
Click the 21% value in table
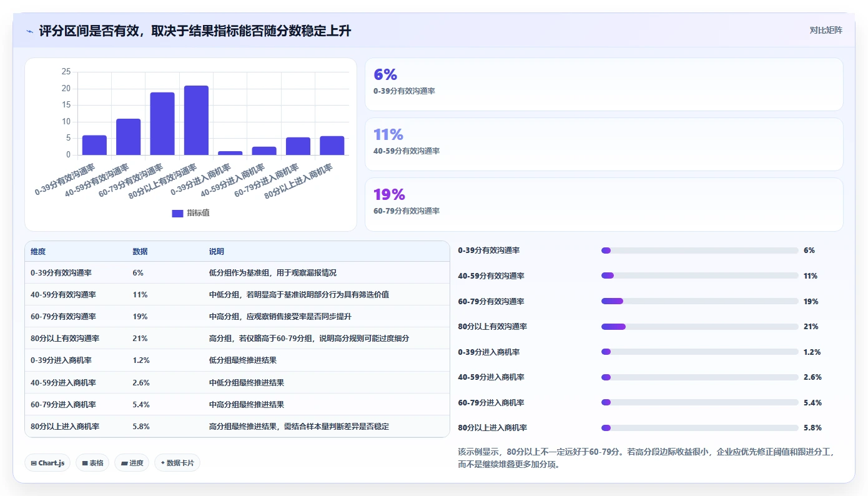(141, 339)
